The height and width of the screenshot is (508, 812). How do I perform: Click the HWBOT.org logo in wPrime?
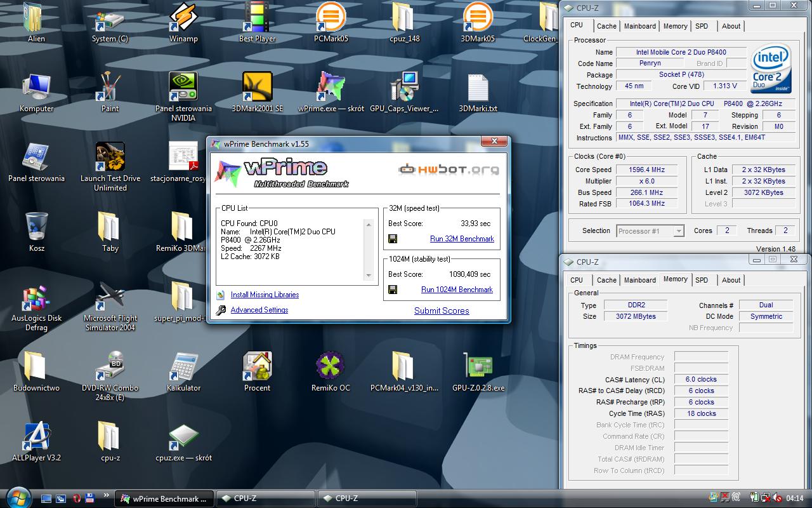pos(448,169)
